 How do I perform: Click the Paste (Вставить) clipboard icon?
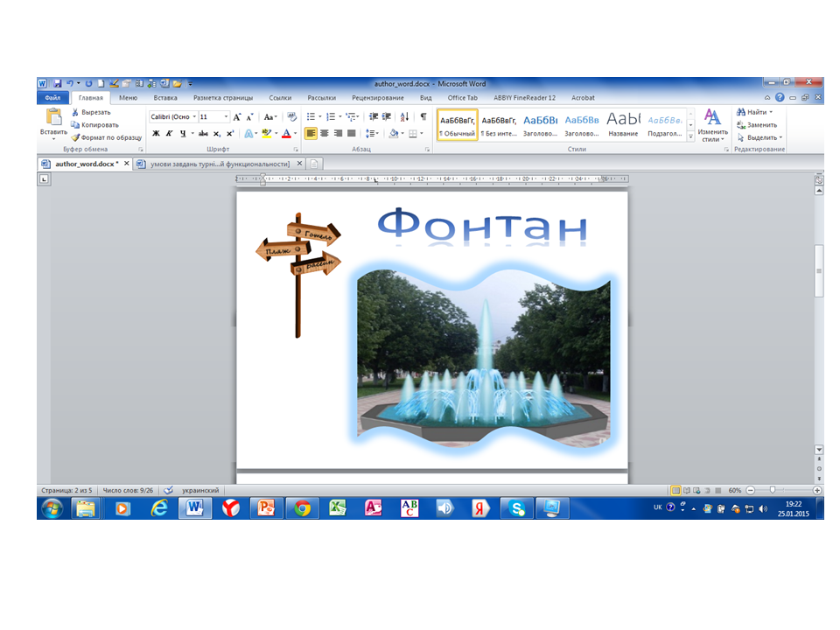click(x=53, y=116)
